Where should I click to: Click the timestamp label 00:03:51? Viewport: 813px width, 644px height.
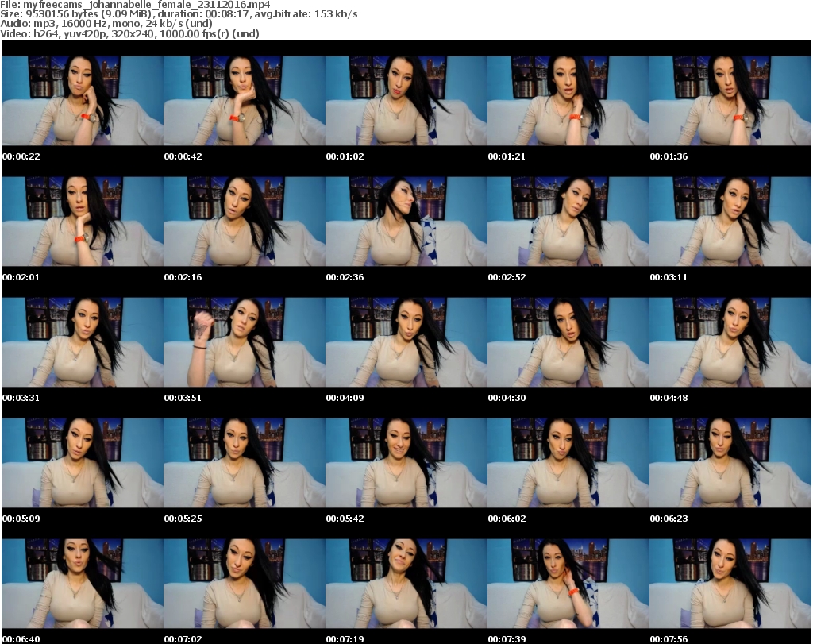tap(183, 398)
